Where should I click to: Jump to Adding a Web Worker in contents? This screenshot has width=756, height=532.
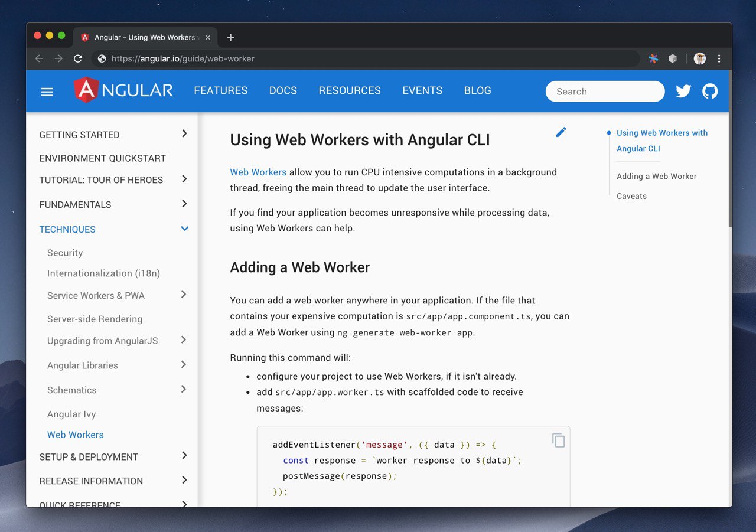point(657,176)
